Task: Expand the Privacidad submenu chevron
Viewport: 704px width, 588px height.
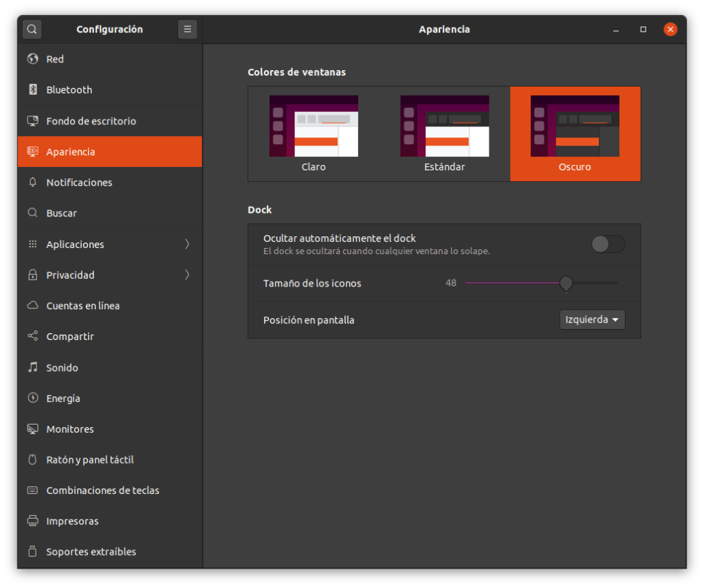Action: tap(187, 275)
